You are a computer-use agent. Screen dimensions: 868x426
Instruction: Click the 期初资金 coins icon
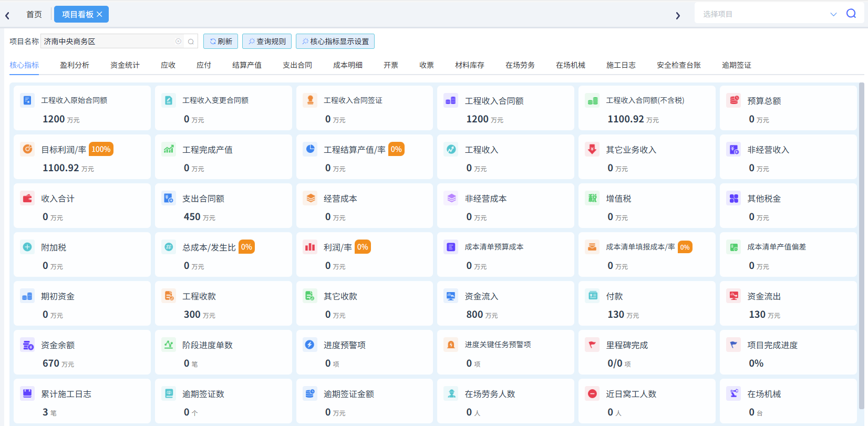point(27,296)
